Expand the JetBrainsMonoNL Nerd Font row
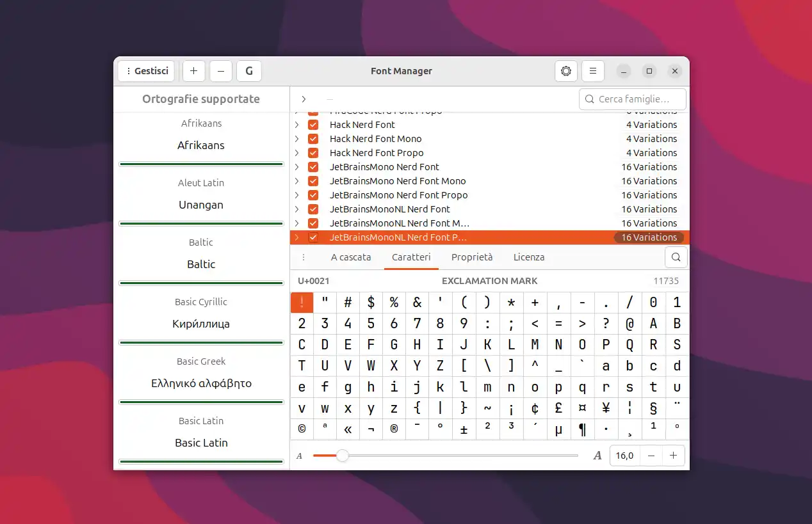 (296, 209)
